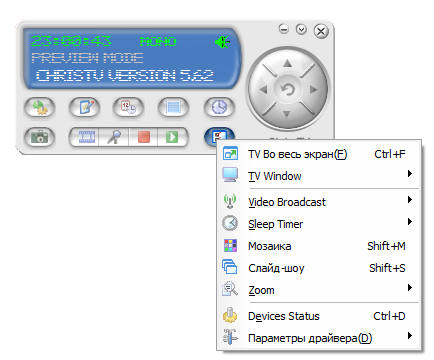Click the notepad with pencil button
This screenshot has width=434, height=360.
point(85,107)
